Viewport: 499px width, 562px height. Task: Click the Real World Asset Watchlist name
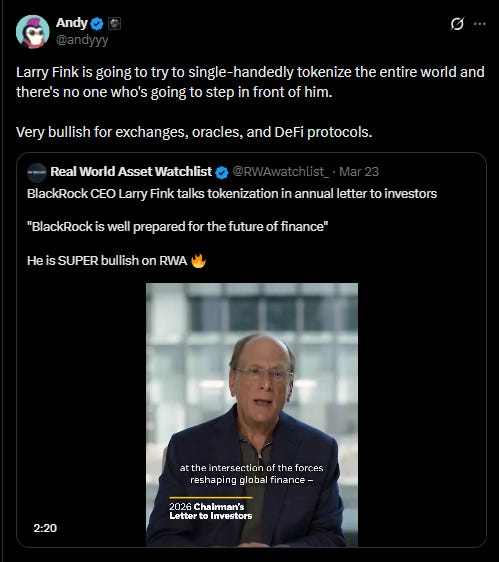131,172
